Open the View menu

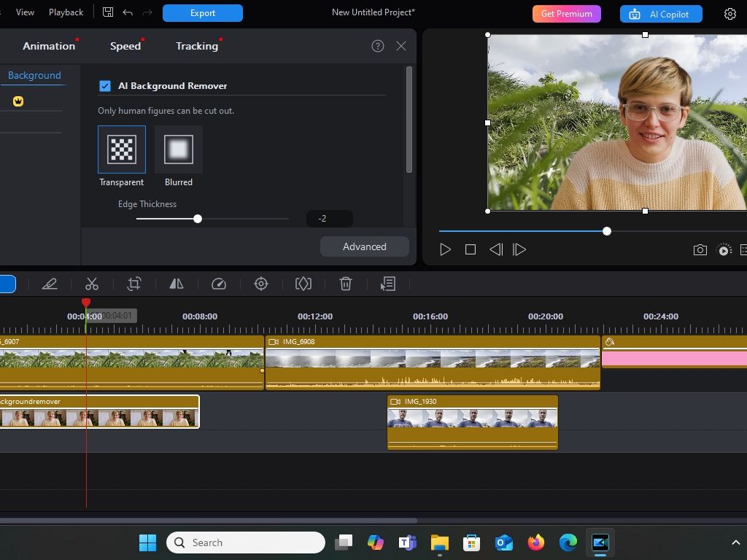click(25, 12)
